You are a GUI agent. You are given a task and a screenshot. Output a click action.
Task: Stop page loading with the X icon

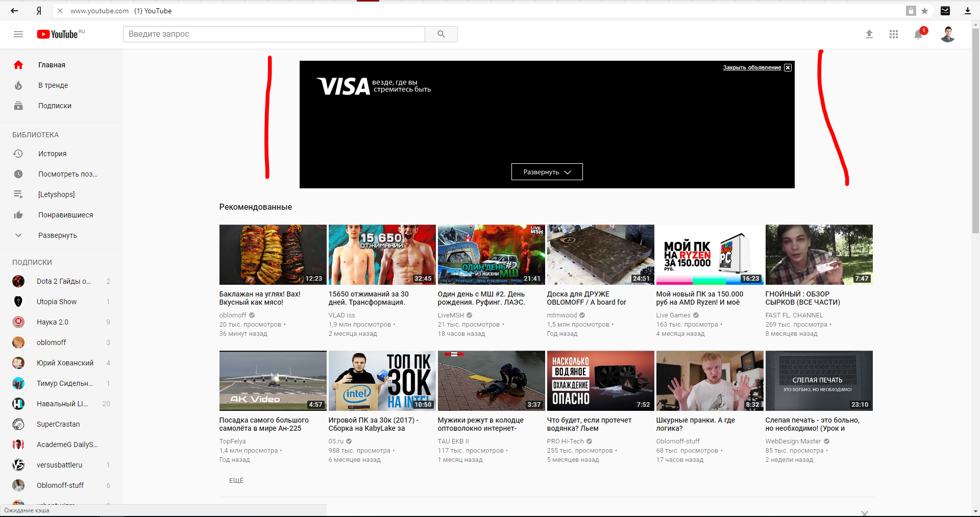pos(60,11)
